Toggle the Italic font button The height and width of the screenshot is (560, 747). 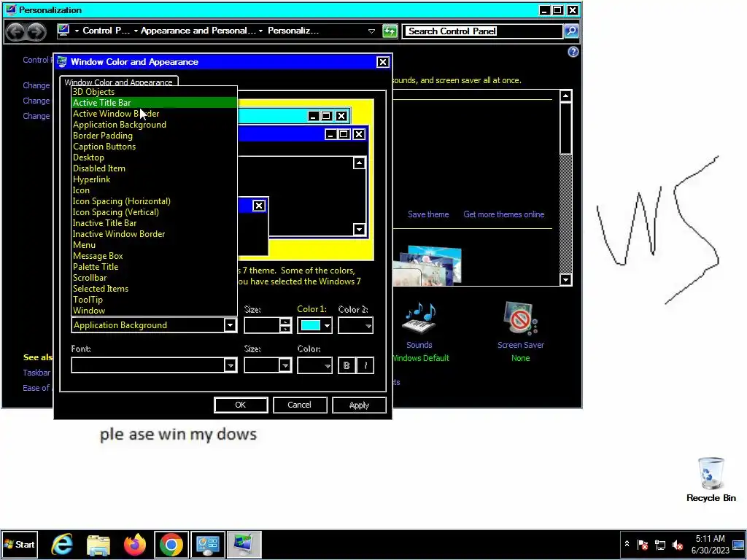pyautogui.click(x=365, y=365)
